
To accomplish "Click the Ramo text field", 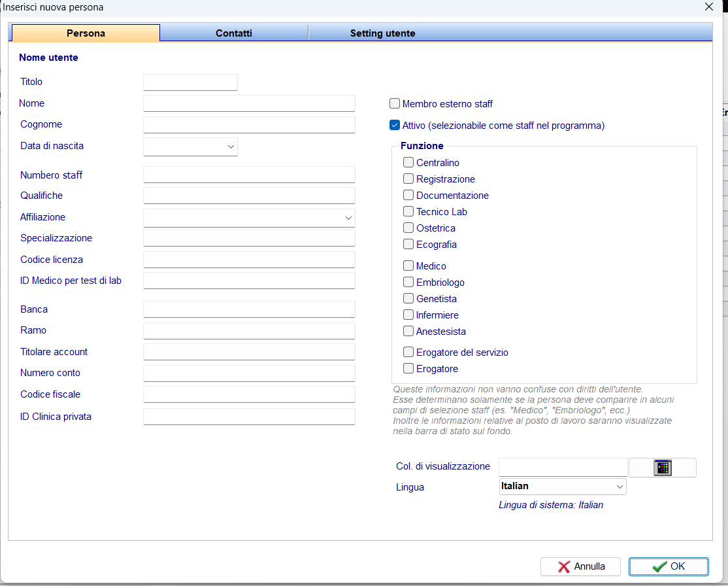I will pos(250,330).
